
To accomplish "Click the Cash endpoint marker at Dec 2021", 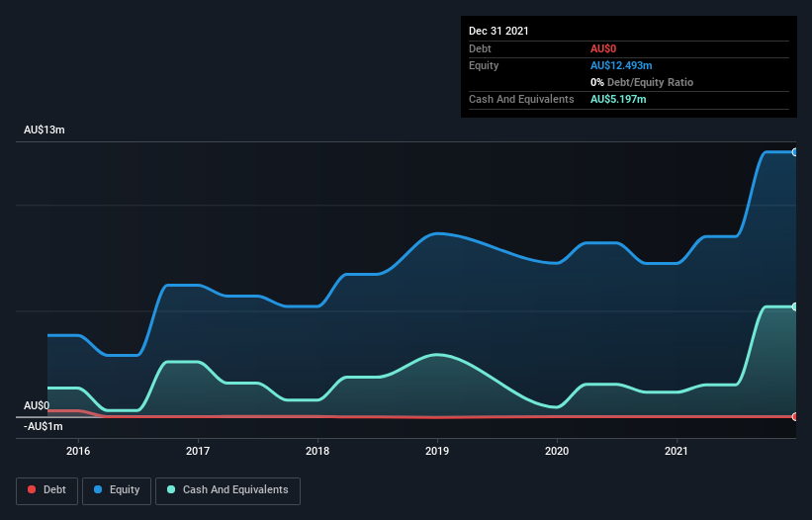I will coord(795,306).
